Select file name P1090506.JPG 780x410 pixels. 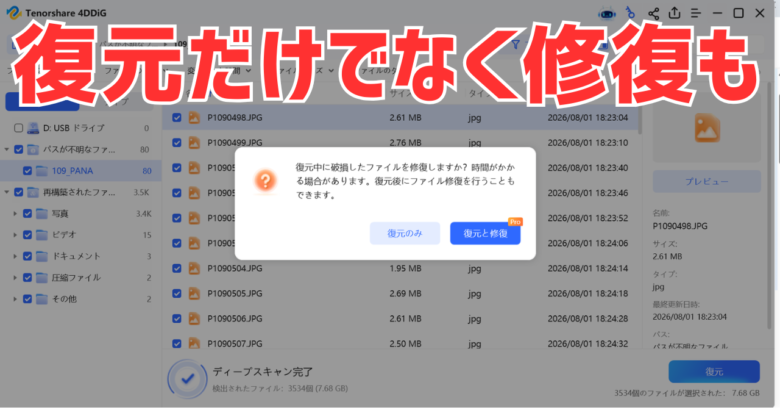tap(235, 318)
